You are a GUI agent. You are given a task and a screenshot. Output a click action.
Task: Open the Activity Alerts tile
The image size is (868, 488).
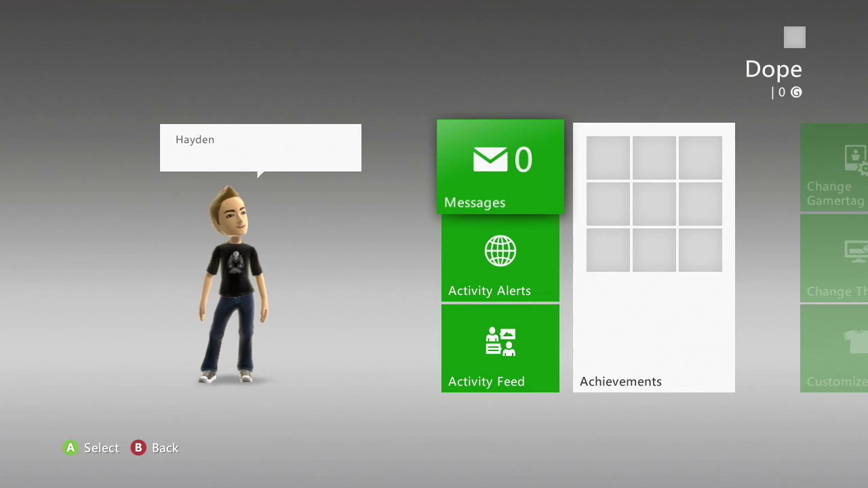(500, 258)
